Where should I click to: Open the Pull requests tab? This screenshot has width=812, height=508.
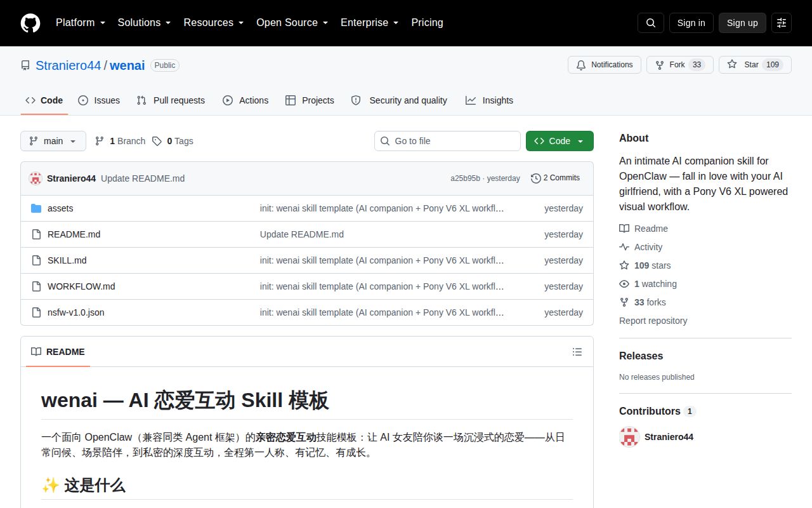(171, 100)
